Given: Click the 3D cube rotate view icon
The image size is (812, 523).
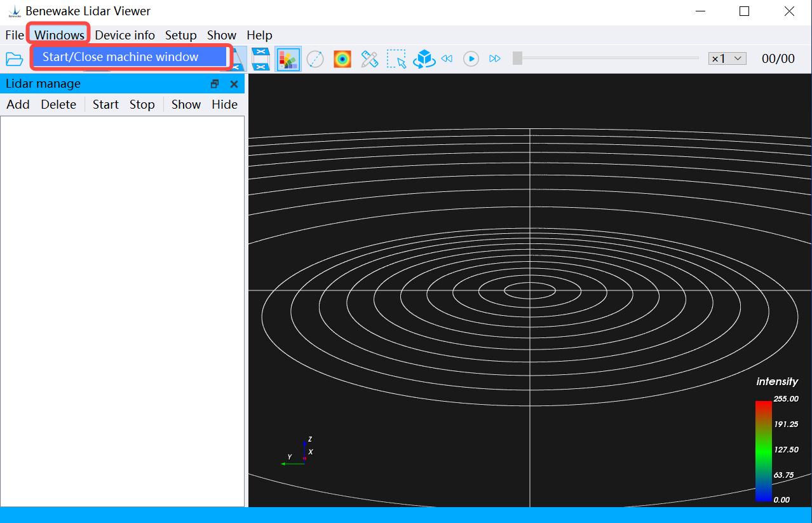Looking at the screenshot, I should pos(424,59).
